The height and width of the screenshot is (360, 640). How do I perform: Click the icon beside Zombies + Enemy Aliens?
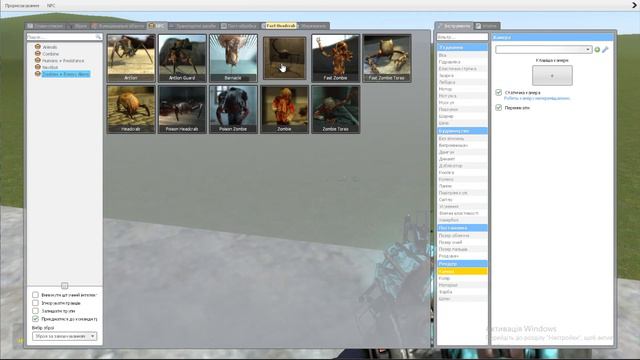(38, 73)
